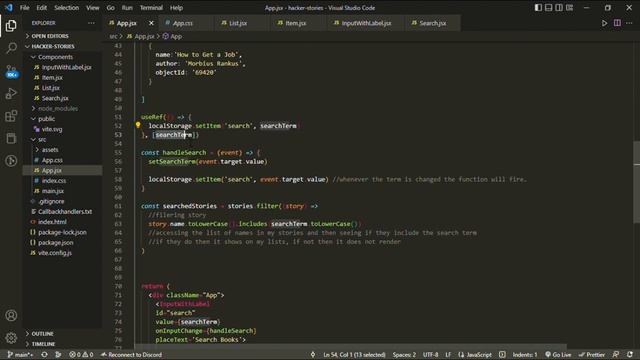This screenshot has width=640, height=360.
Task: Switch to the App.css tab
Action: 182,23
